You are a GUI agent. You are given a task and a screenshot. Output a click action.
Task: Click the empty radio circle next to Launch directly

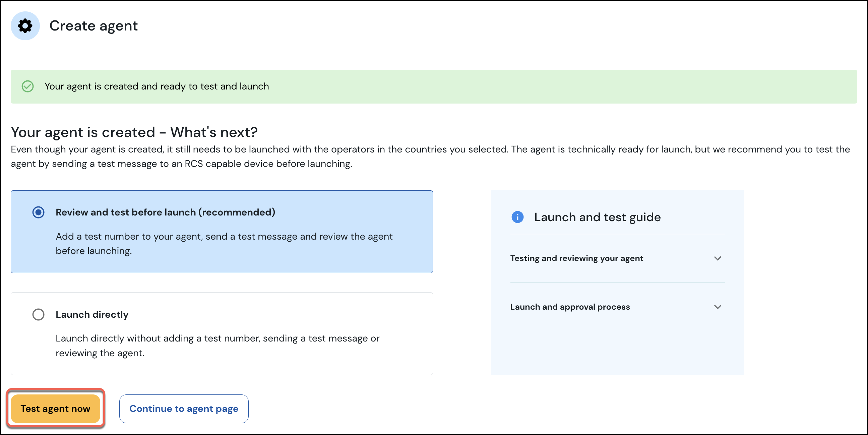pyautogui.click(x=39, y=314)
